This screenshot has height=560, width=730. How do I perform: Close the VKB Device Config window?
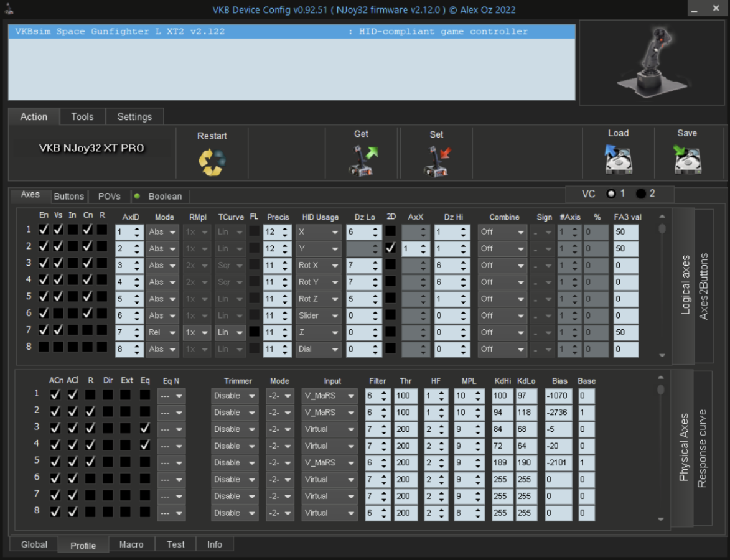(716, 9)
